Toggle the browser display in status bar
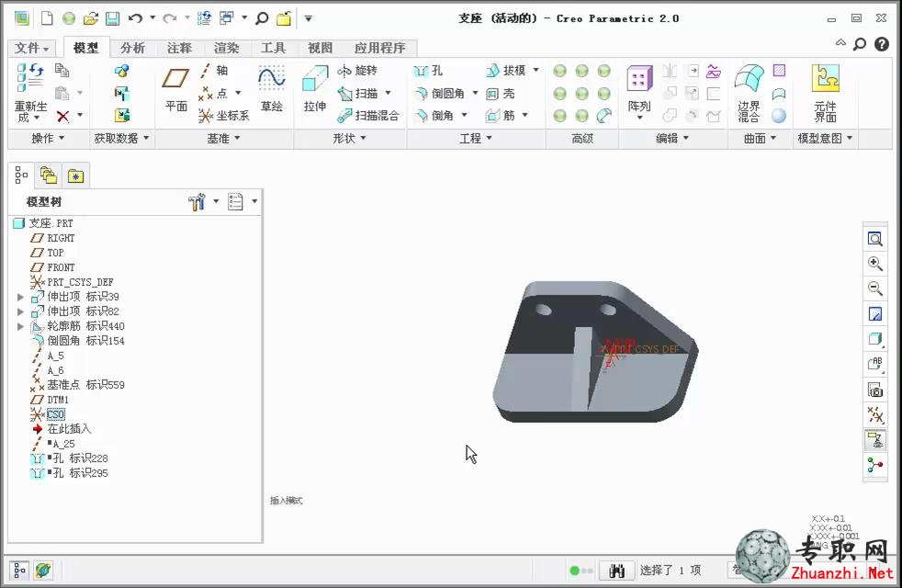Image resolution: width=902 pixels, height=588 pixels. click(43, 571)
